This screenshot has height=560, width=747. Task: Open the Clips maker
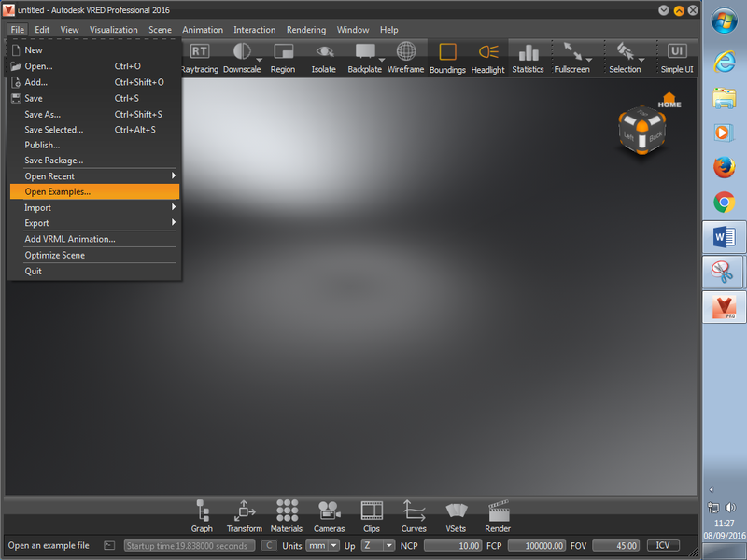point(372,516)
